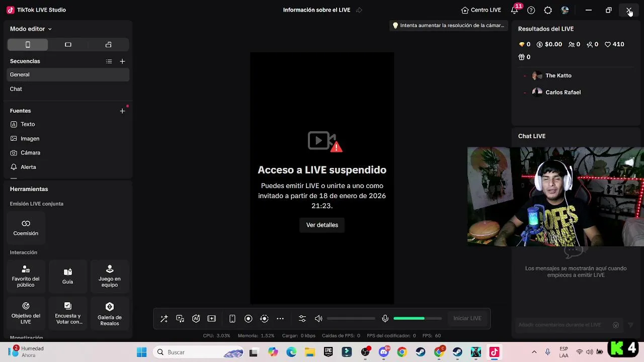Show hidden system tray icons
644x362 pixels.
tap(534, 352)
